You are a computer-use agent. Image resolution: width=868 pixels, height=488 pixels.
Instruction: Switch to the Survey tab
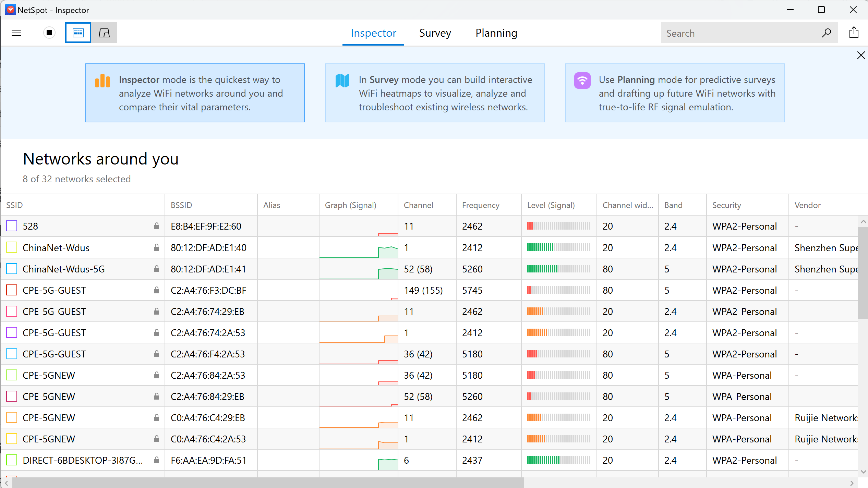click(435, 33)
